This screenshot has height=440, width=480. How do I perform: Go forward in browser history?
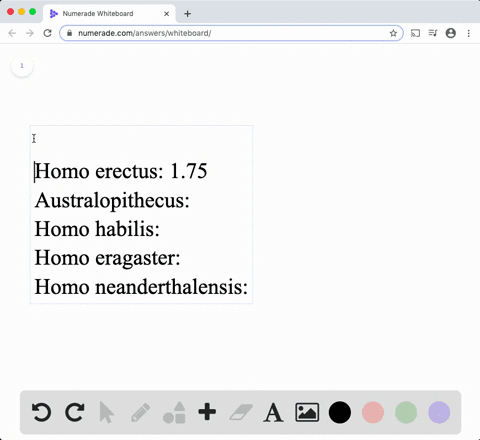click(30, 33)
